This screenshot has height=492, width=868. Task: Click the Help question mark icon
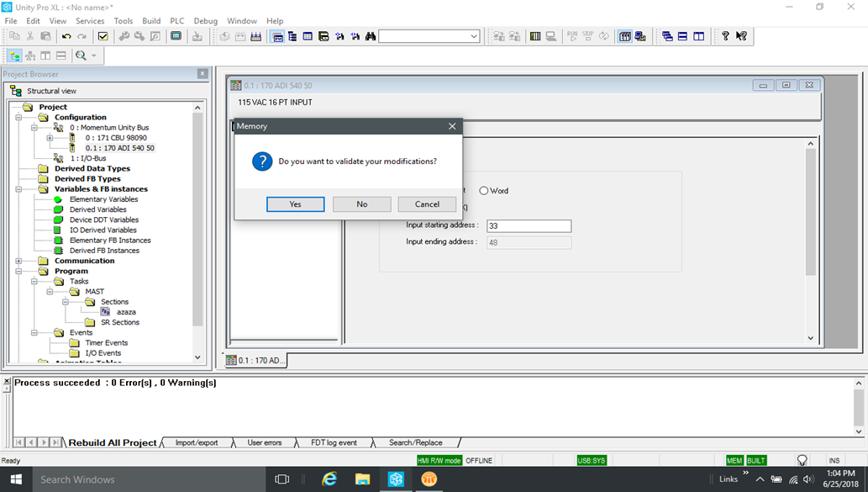coord(725,36)
